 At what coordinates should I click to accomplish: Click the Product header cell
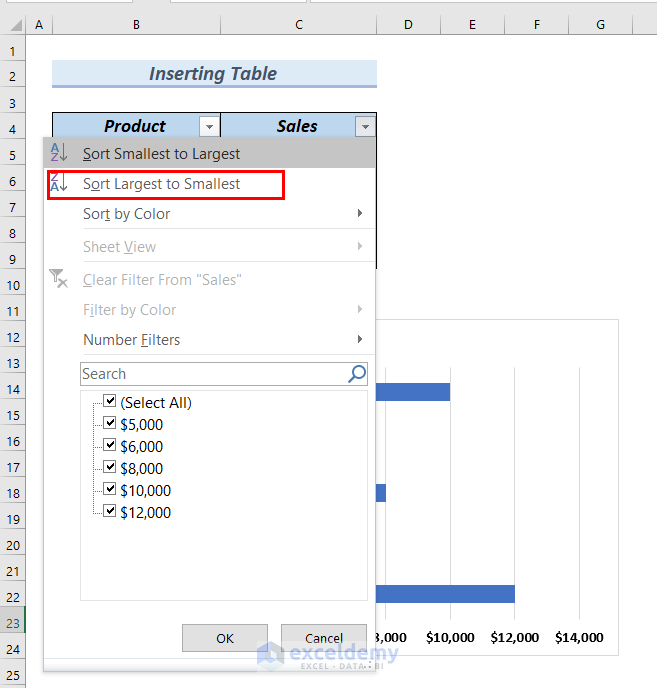135,126
